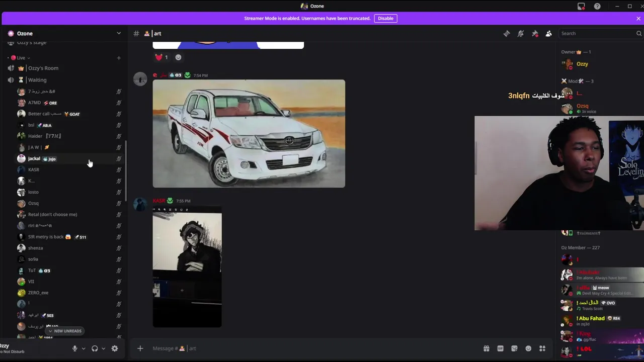Open headphones output options arrow
This screenshot has width=644, height=362.
[x=103, y=348]
